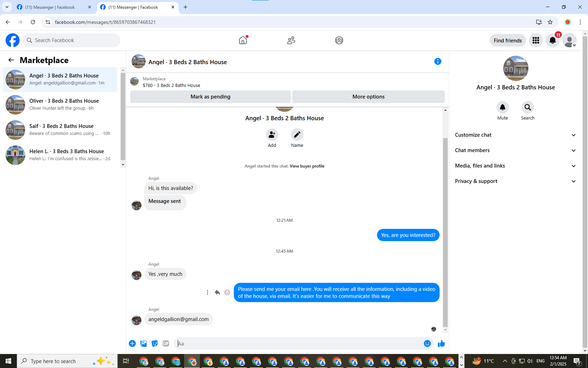Open Angel · 3 Beds 2 Baths House conversation

[x=60, y=80]
